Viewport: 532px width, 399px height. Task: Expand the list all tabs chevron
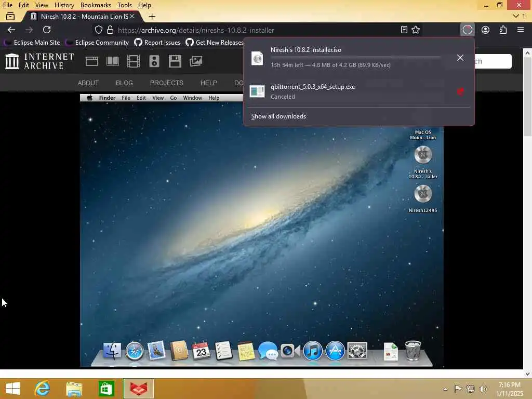(x=516, y=16)
